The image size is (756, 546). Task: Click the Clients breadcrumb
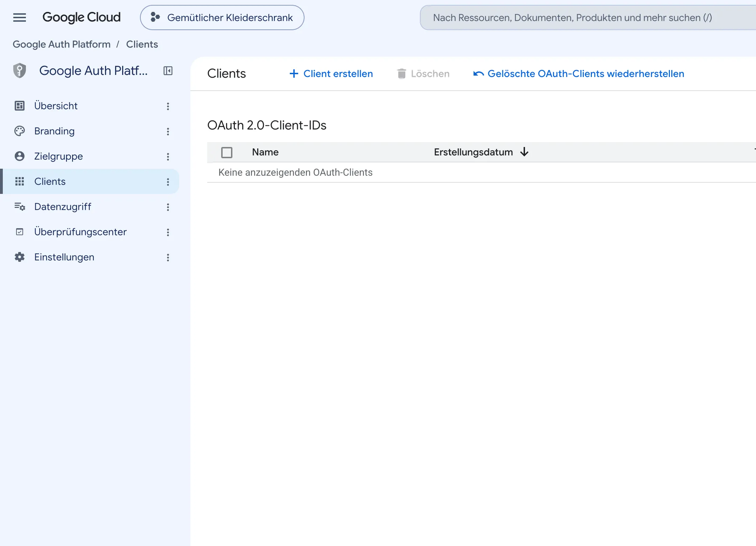(x=142, y=44)
